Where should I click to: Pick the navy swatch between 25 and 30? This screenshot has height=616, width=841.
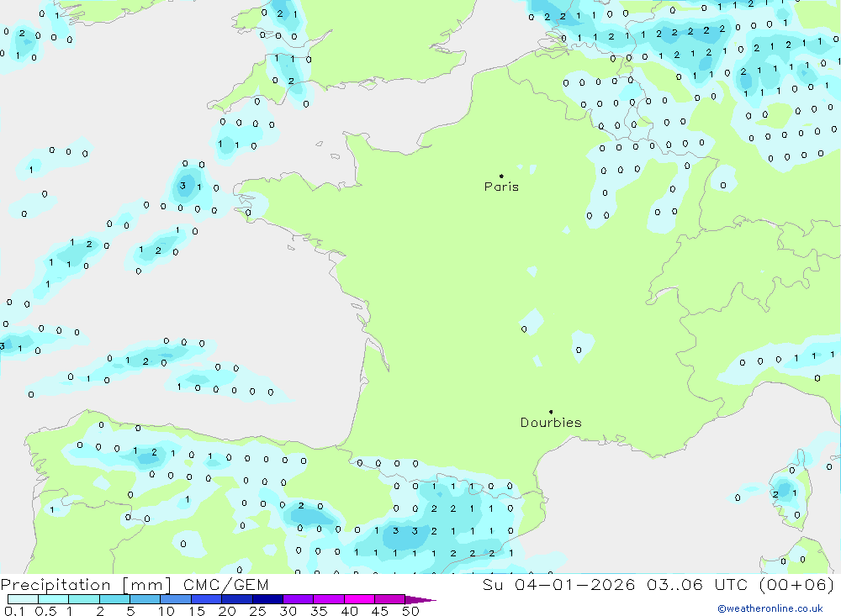[267, 599]
